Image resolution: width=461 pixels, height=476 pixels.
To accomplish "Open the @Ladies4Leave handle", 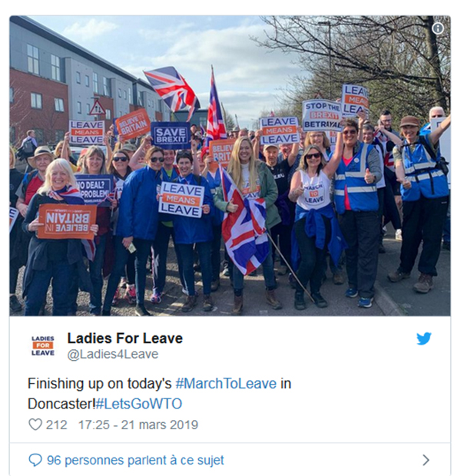I will pos(113,354).
